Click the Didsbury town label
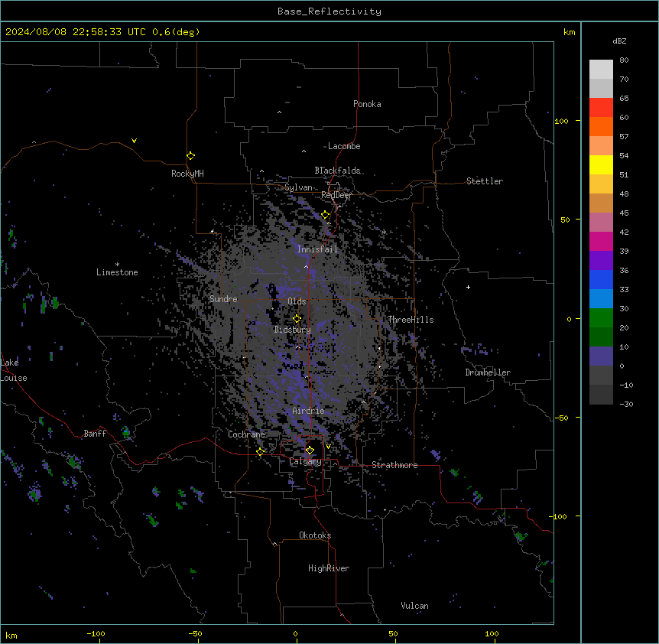Viewport: 659px width, 644px height. tap(292, 330)
